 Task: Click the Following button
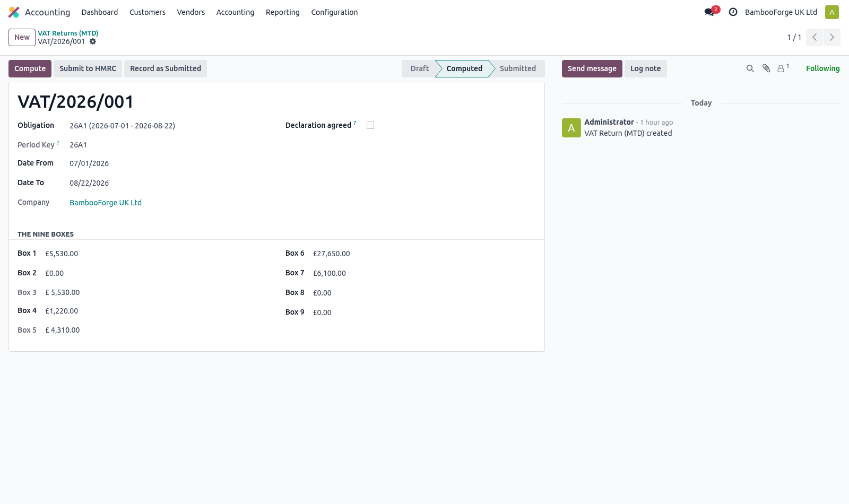822,68
